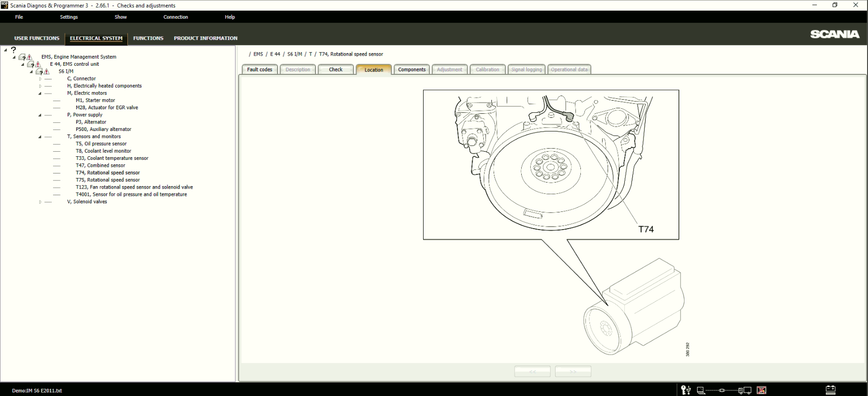Open the Show menu
Viewport: 868px width, 396px height.
pyautogui.click(x=121, y=17)
